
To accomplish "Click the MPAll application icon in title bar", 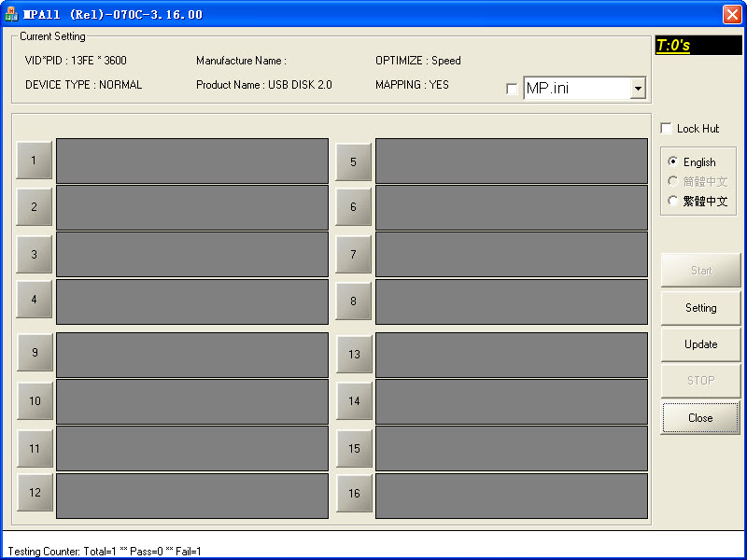I will [11, 14].
